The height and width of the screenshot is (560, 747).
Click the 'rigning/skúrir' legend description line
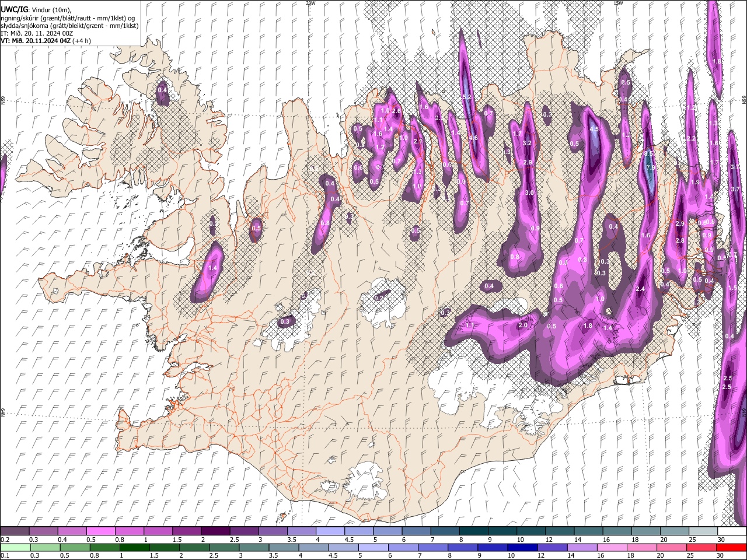pos(68,18)
